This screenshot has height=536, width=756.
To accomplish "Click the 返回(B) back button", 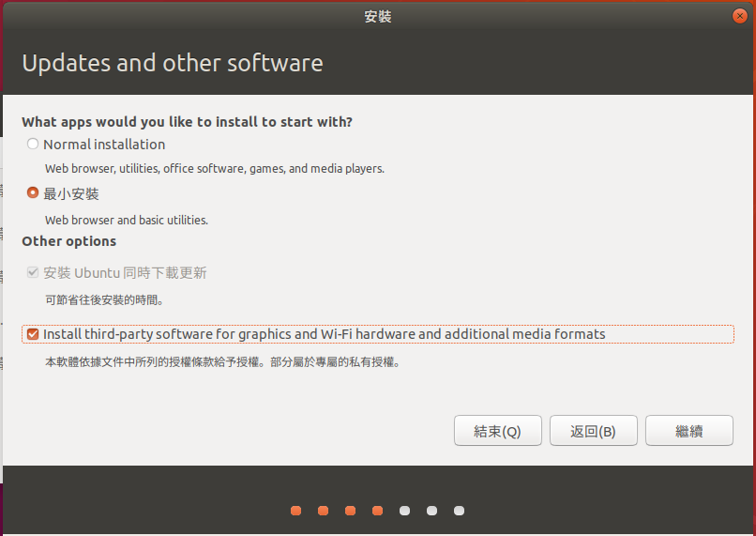I will point(593,430).
